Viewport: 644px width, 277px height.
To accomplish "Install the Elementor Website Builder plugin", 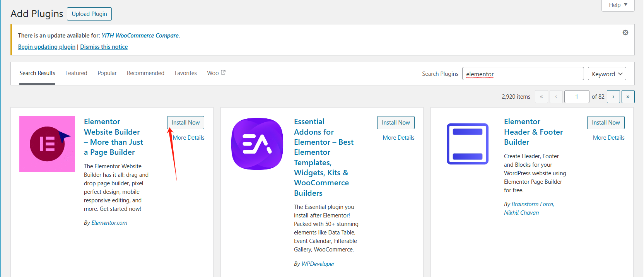I will 186,123.
